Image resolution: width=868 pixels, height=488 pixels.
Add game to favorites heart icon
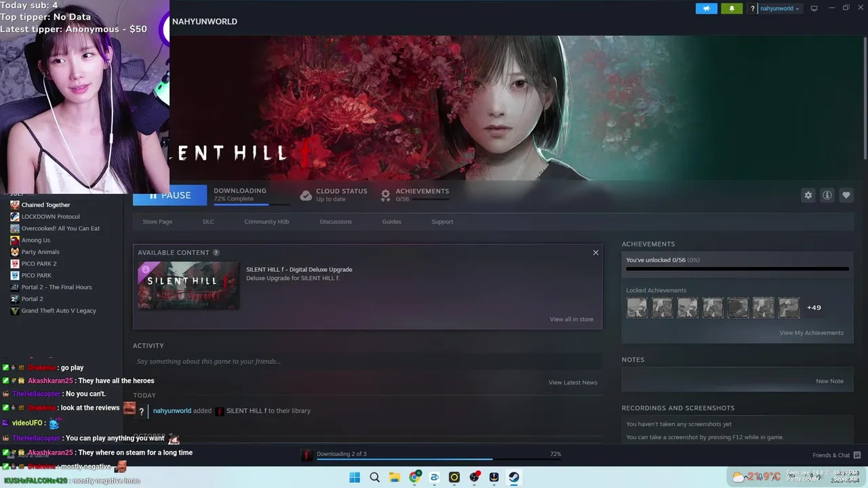click(x=846, y=195)
